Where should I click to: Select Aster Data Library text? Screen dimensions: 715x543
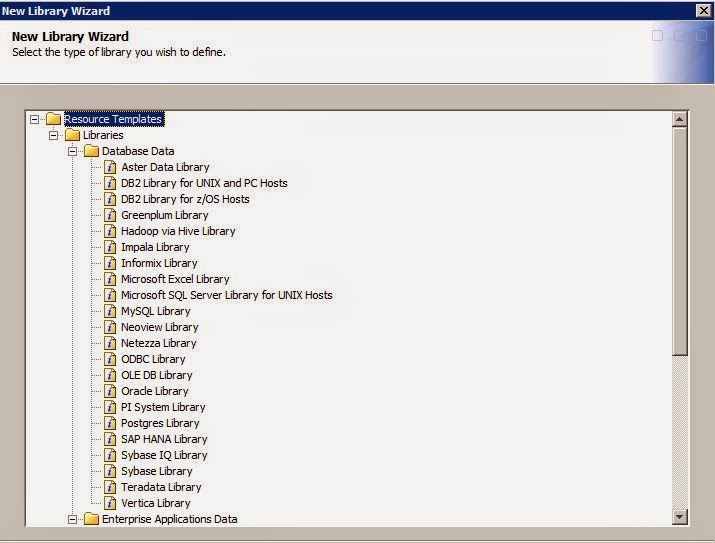[165, 167]
